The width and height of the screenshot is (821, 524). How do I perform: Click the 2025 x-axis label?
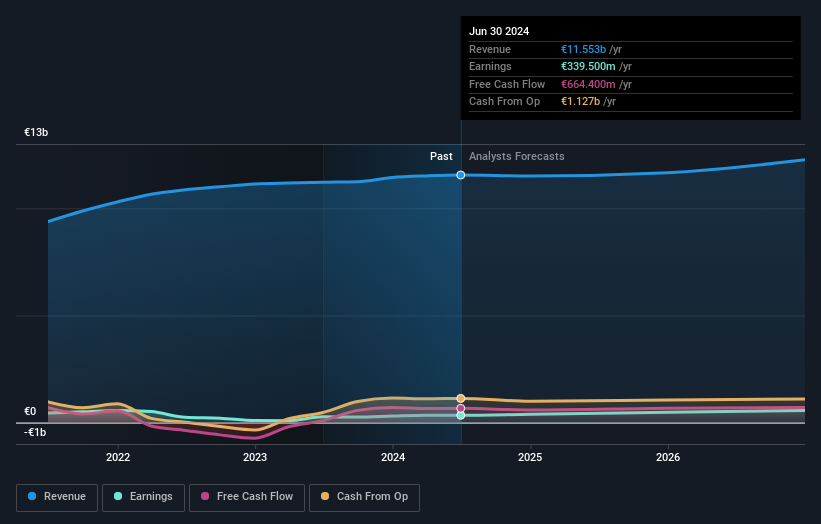click(x=530, y=458)
